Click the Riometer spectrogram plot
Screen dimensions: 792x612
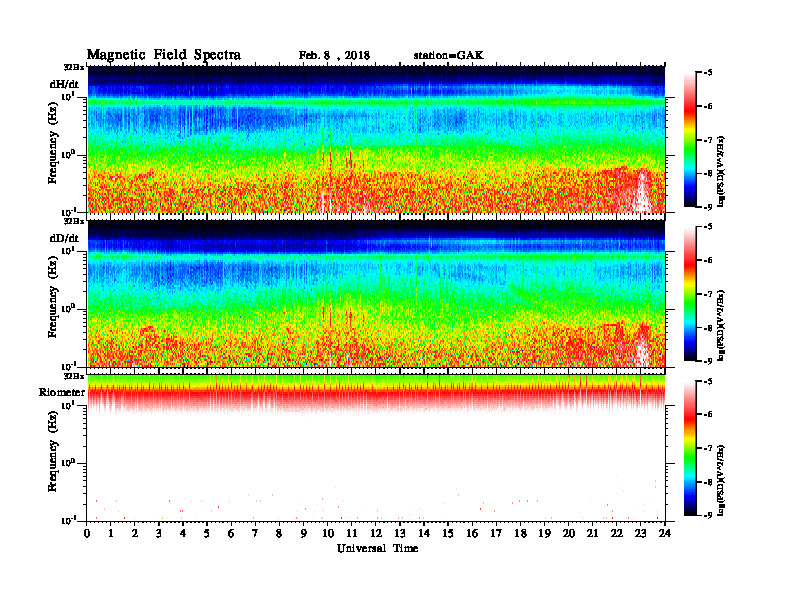(376, 447)
